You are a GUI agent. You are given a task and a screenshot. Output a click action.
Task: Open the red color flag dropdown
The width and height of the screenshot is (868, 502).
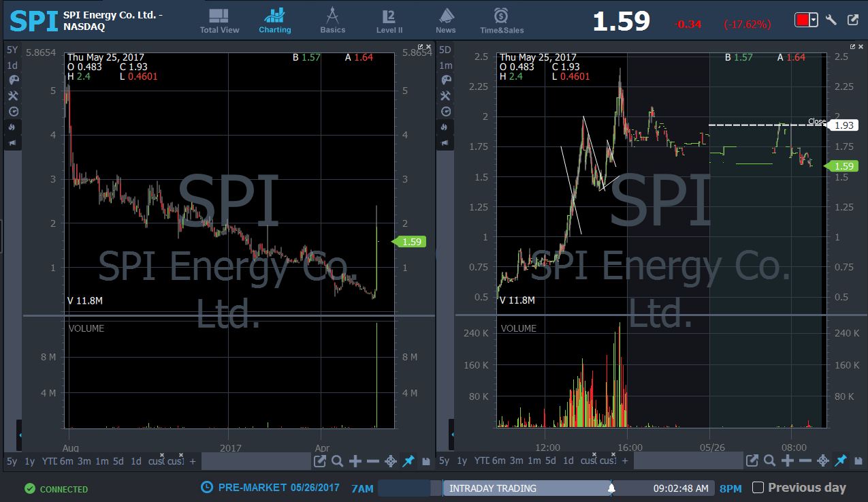click(x=813, y=20)
